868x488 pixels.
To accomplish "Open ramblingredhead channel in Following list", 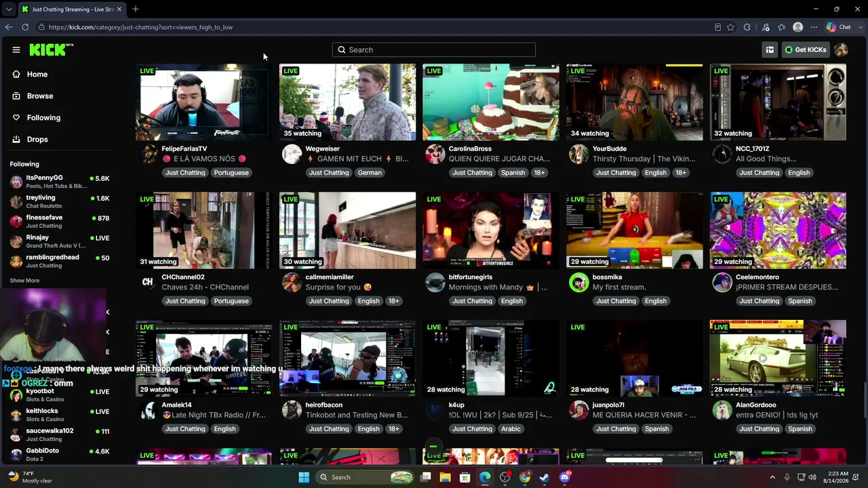I will tap(60, 261).
